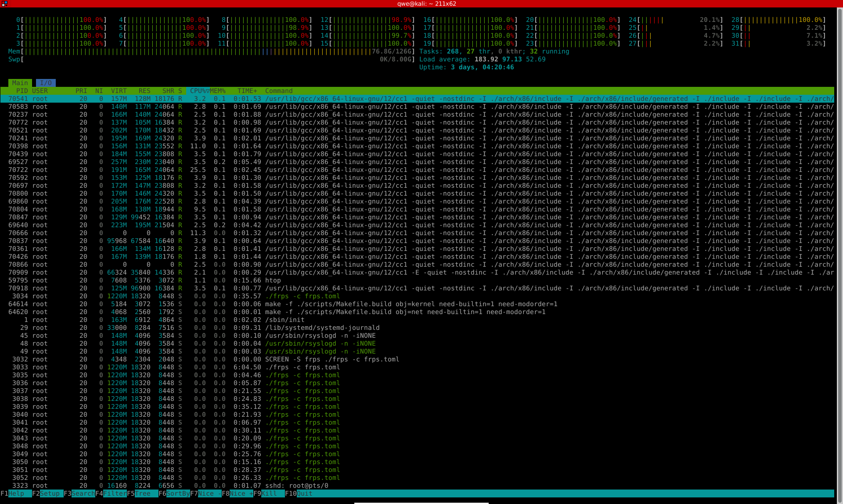Switch to the I/O tab
The height and width of the screenshot is (504, 843).
46,83
